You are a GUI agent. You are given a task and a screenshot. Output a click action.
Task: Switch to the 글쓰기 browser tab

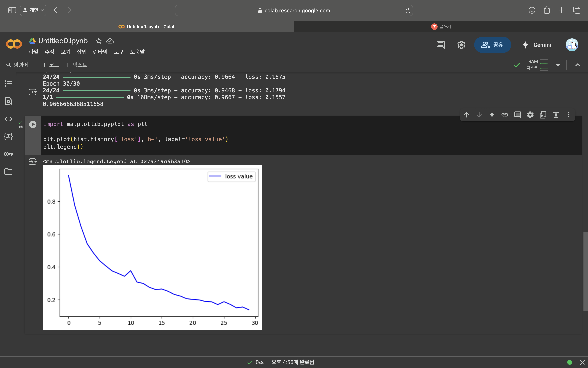point(441,27)
